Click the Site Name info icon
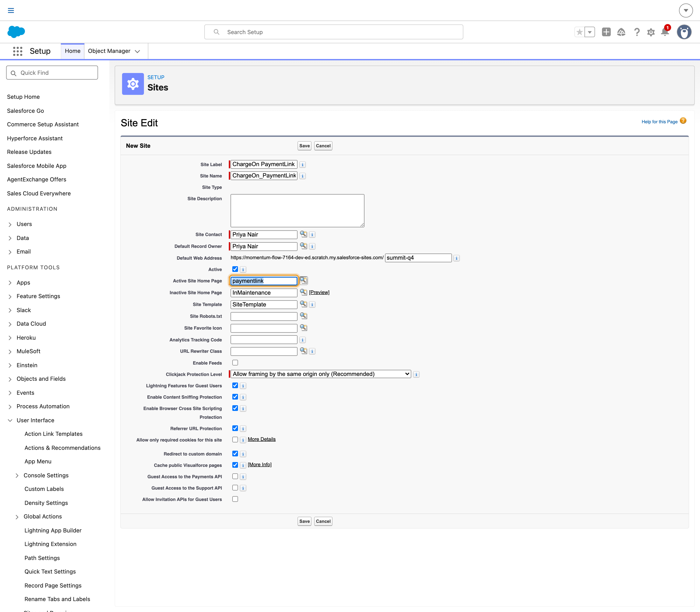This screenshot has width=700, height=612. pos(303,176)
